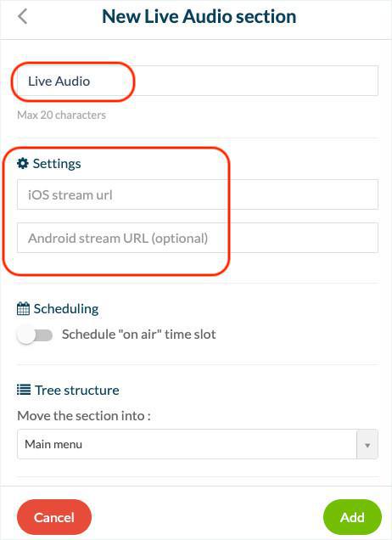Click the New Live Audio section heading

[x=199, y=16]
